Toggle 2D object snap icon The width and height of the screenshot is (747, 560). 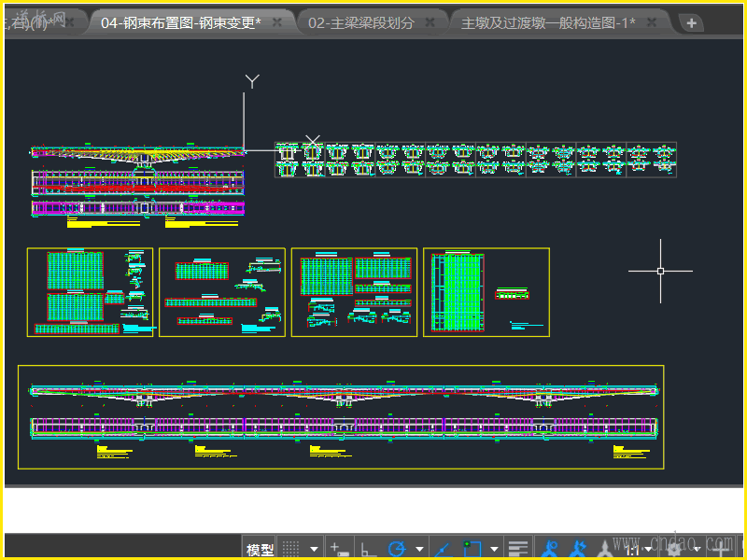[472, 549]
